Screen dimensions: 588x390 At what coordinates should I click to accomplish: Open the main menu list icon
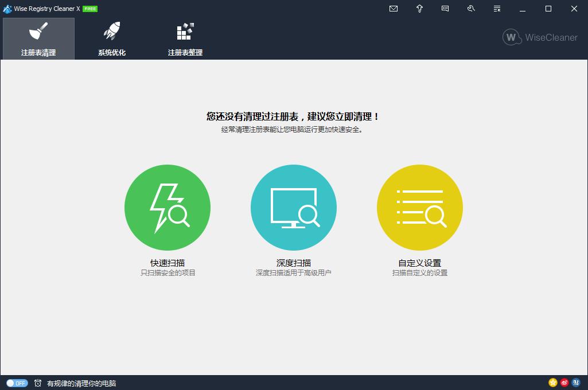tap(497, 9)
